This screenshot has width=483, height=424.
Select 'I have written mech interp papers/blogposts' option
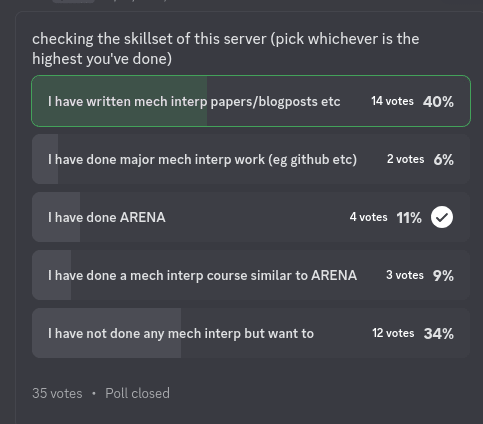[251, 101]
